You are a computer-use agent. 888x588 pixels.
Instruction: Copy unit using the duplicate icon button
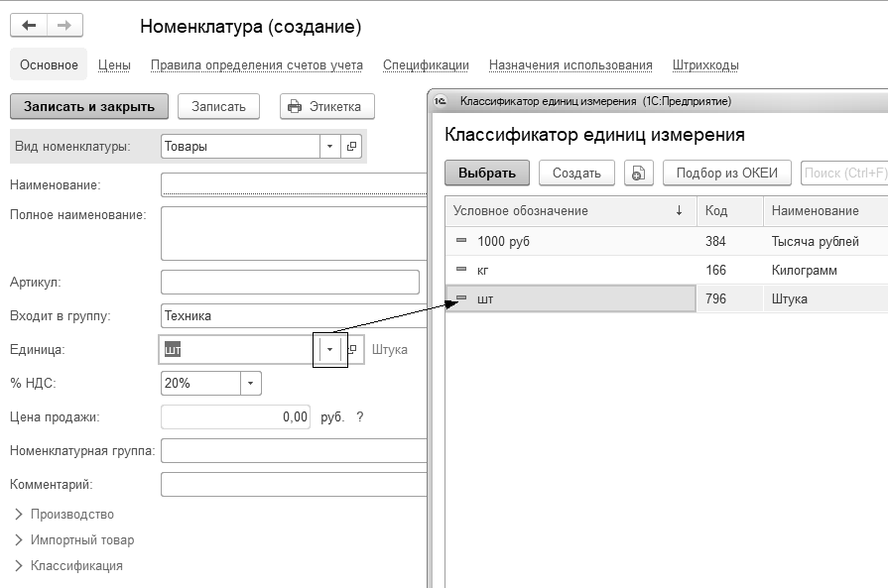pyautogui.click(x=638, y=174)
